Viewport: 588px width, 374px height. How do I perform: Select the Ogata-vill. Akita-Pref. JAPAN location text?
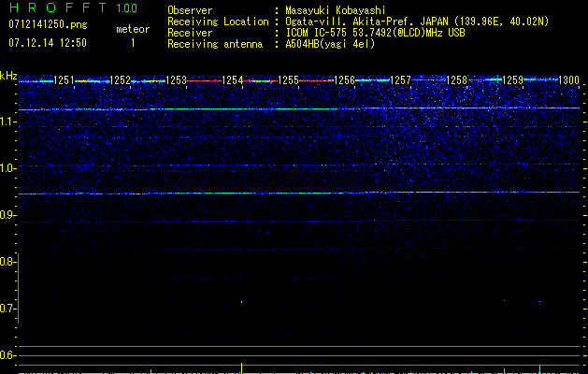tap(417, 22)
